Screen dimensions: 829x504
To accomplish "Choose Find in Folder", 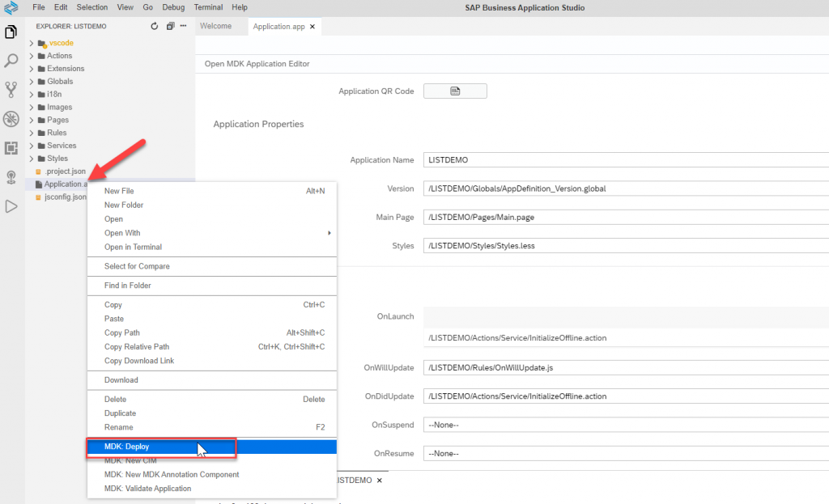I will (x=212, y=286).
